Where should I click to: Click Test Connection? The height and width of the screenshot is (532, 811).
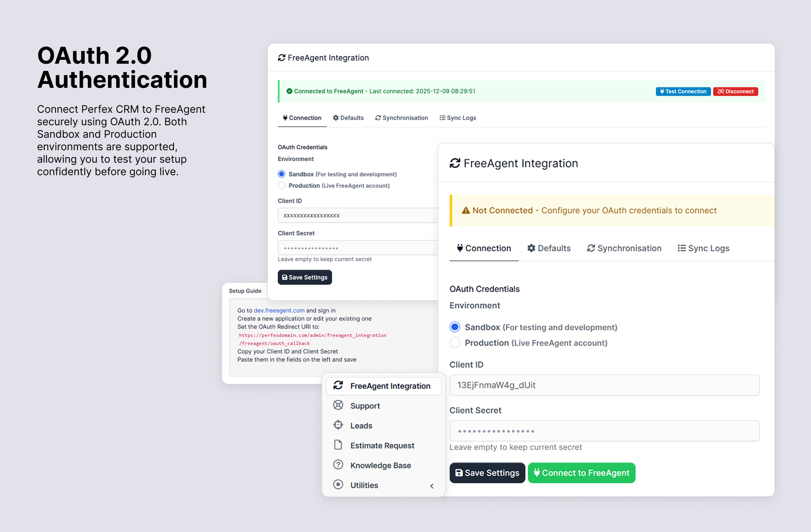tap(683, 91)
